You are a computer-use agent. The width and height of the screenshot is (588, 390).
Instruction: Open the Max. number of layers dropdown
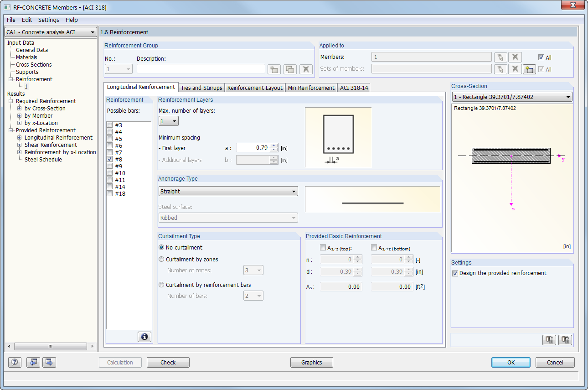[x=169, y=121]
